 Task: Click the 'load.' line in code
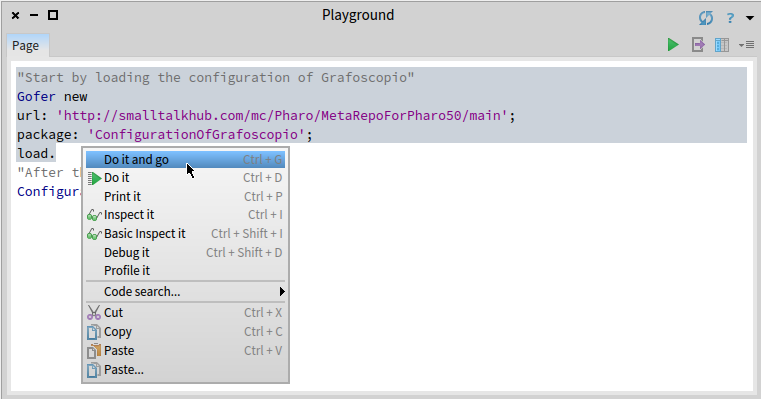[36, 154]
